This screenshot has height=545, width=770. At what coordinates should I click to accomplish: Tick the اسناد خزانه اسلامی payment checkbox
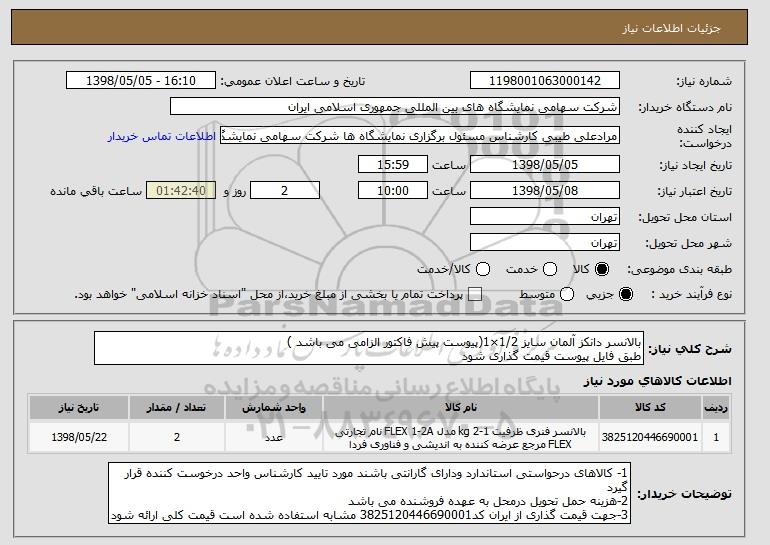tap(475, 294)
